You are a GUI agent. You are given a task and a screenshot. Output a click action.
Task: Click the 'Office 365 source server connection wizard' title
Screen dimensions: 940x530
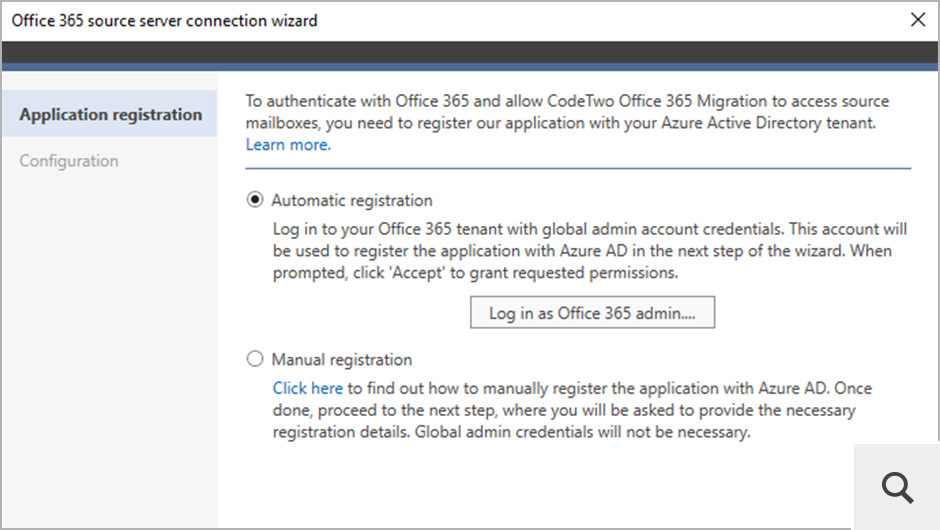(x=164, y=20)
